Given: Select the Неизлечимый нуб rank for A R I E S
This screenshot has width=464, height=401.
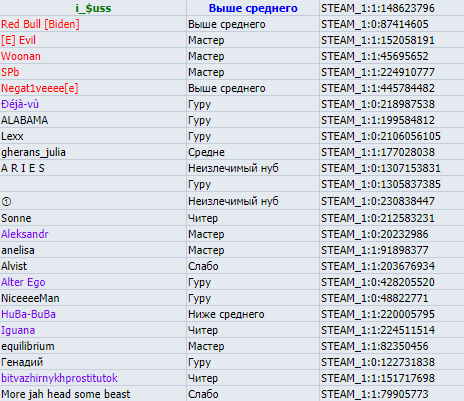Looking at the screenshot, I should tap(233, 168).
